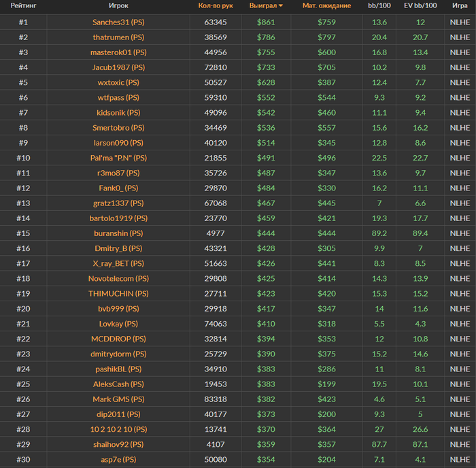Open player Dmitry_B (PS) profile
This screenshot has width=476, height=468.
click(118, 248)
